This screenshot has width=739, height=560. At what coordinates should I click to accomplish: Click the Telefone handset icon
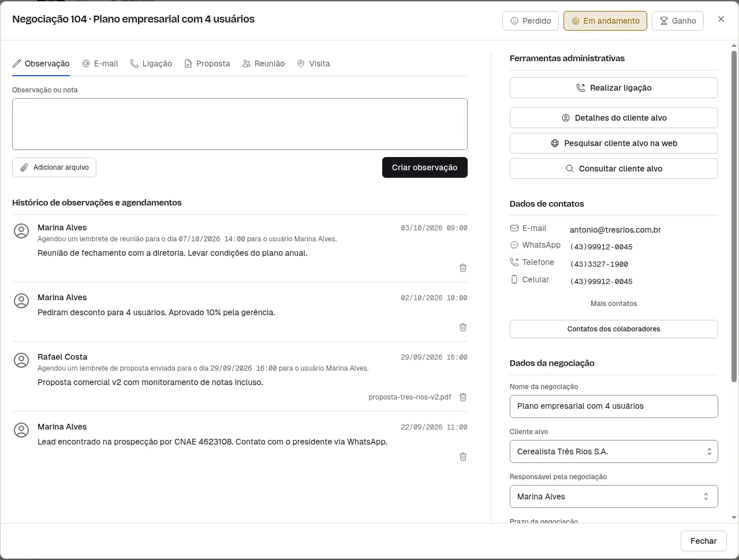pos(514,263)
